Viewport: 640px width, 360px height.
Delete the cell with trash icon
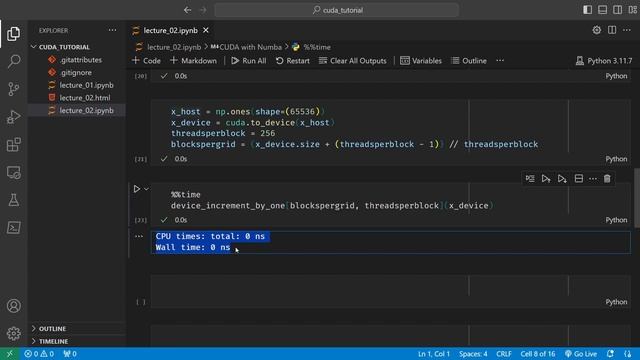tap(607, 179)
